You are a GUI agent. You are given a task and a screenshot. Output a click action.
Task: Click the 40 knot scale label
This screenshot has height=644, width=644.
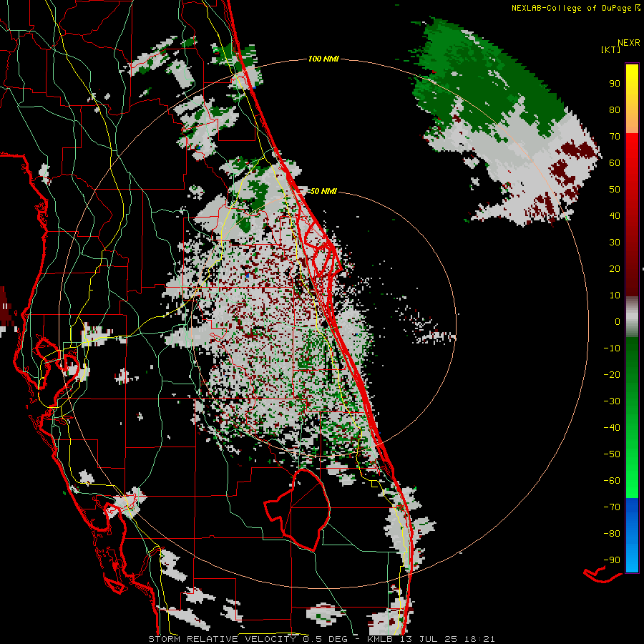tap(615, 216)
